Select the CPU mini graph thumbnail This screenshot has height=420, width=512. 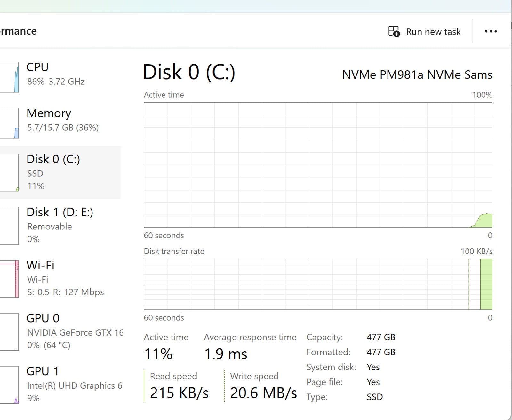click(10, 77)
